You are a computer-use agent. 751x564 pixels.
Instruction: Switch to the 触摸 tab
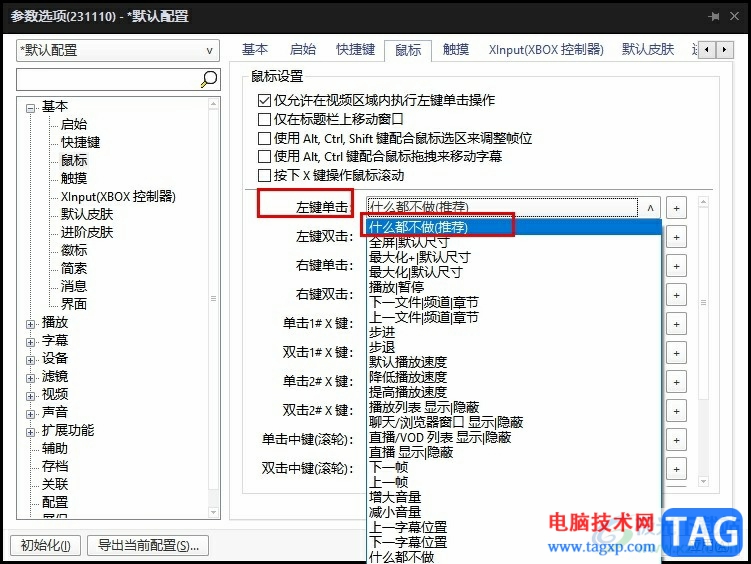point(455,49)
